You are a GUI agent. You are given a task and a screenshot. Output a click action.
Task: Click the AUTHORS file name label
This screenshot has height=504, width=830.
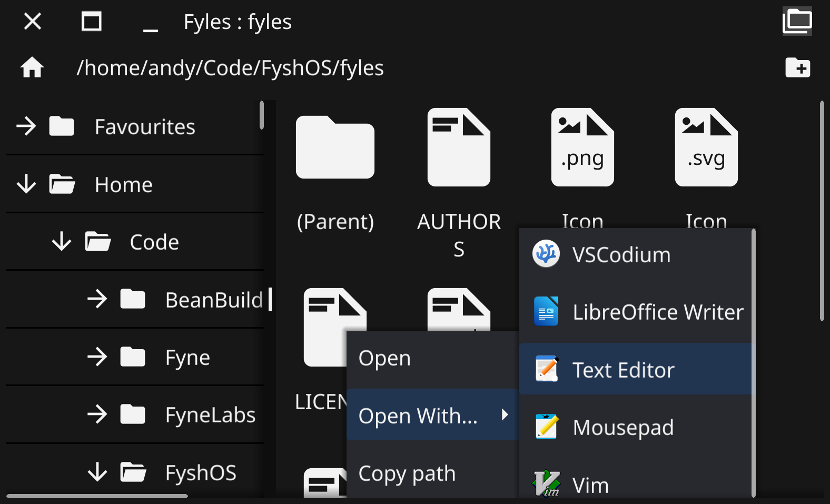pos(459,235)
